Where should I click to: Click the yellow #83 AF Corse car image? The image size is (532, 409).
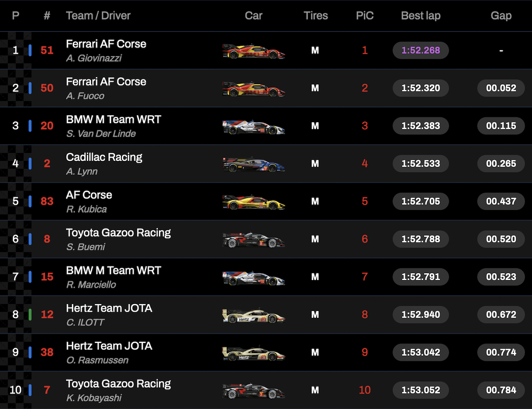pyautogui.click(x=254, y=203)
